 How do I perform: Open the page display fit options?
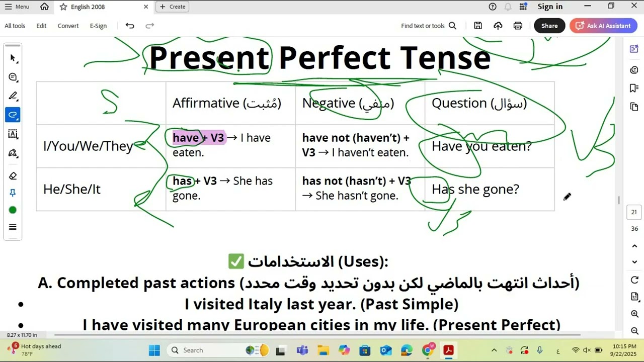click(634, 297)
